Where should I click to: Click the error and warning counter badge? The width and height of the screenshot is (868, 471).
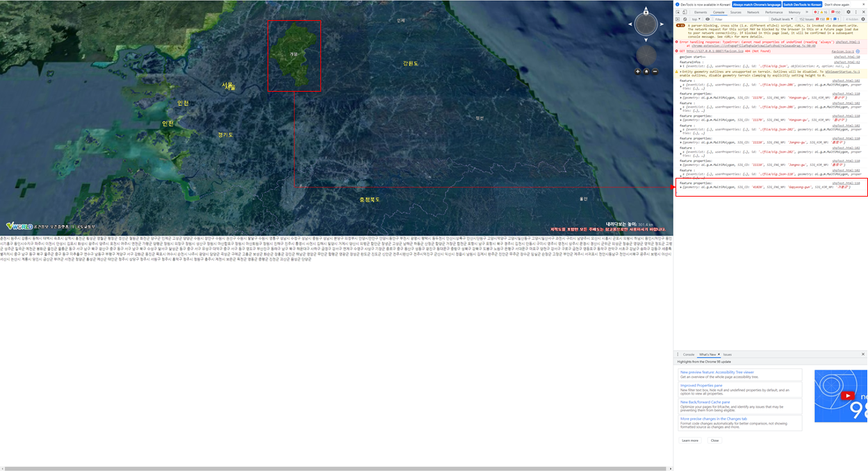(x=821, y=12)
